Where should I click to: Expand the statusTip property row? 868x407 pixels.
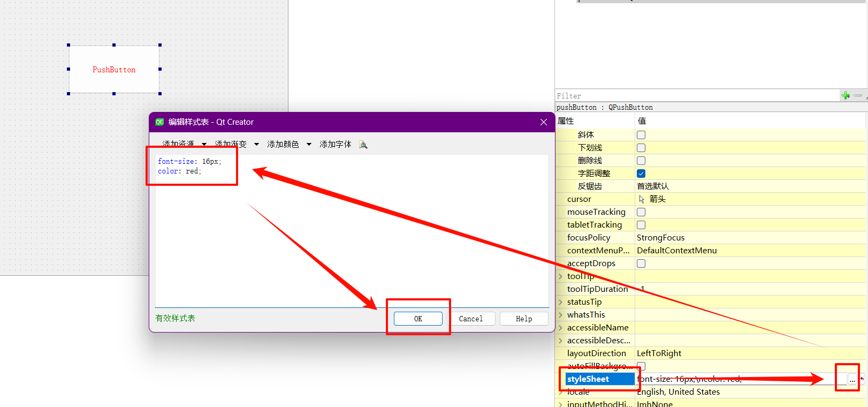pos(560,302)
